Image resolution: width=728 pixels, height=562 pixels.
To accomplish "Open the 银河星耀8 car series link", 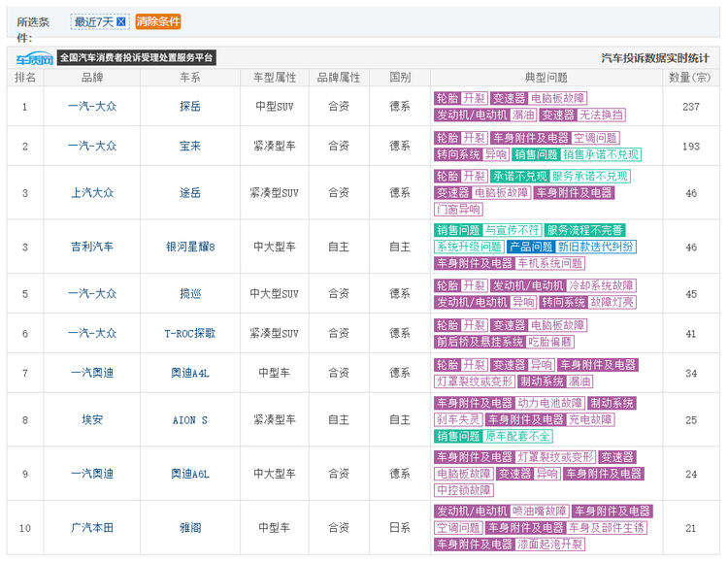I will coord(190,247).
